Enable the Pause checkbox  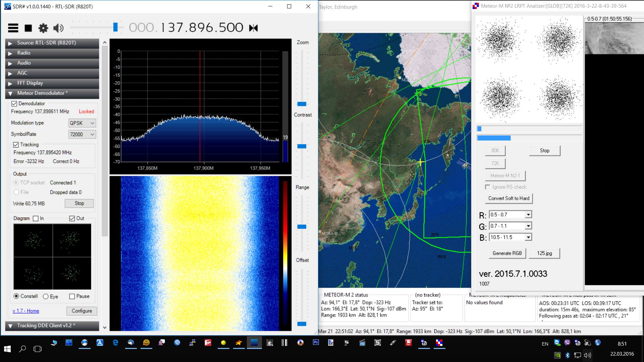(x=72, y=296)
